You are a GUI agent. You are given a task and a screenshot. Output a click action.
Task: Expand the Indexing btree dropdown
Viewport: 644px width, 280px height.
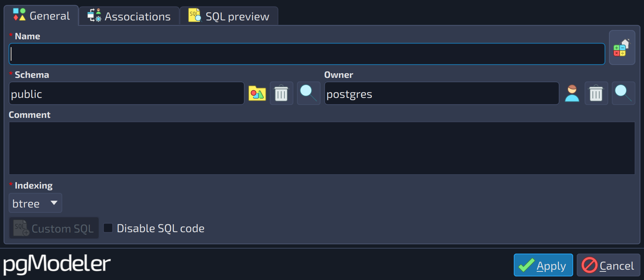(35, 203)
